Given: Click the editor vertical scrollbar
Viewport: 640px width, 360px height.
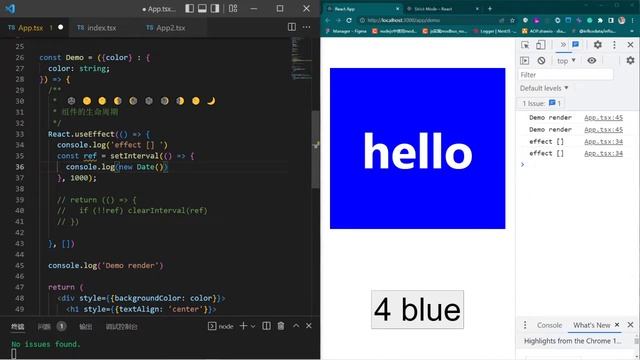Looking at the screenshot, I should click(x=316, y=149).
